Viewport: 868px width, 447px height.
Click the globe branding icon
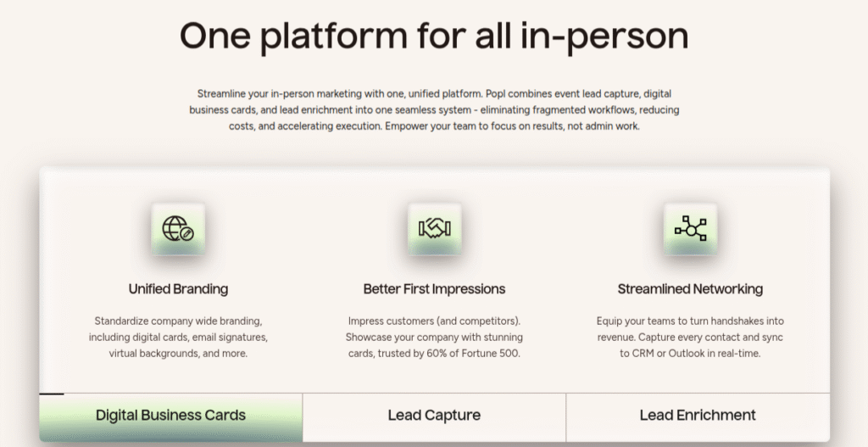click(178, 228)
